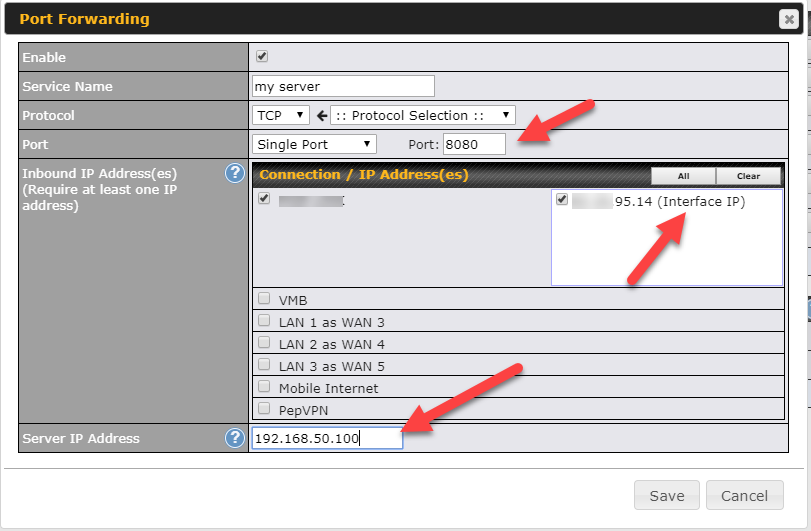Image resolution: width=811 pixels, height=531 pixels.
Task: Enable the VMB connection checkbox
Action: coord(264,298)
